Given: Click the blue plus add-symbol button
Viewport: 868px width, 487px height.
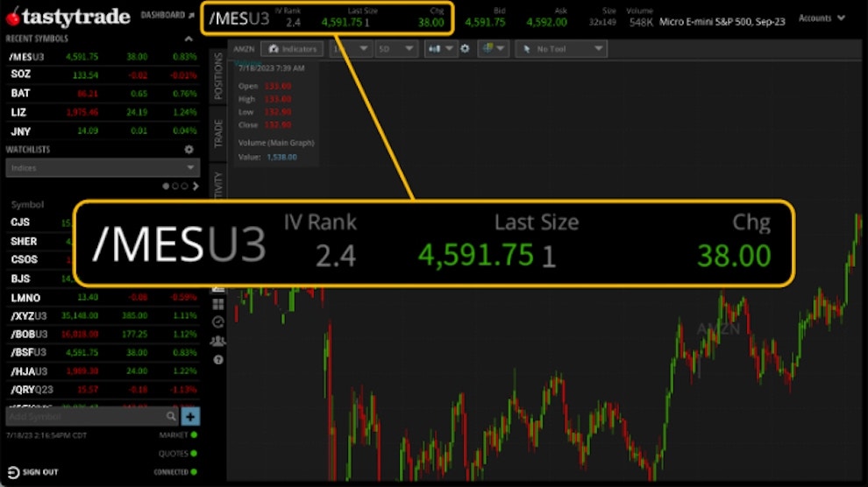Looking at the screenshot, I should (190, 416).
